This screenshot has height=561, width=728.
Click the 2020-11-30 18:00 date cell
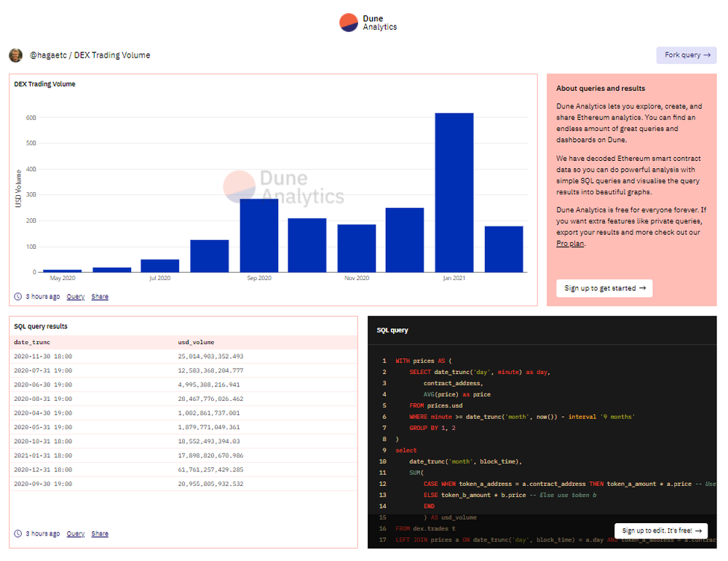(x=43, y=357)
